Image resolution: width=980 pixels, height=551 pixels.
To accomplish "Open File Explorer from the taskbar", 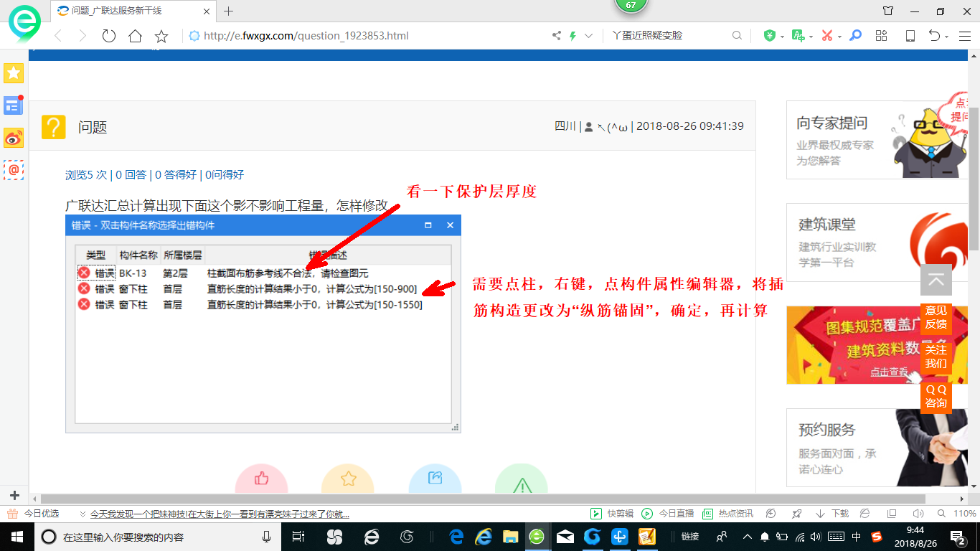I will (x=510, y=537).
